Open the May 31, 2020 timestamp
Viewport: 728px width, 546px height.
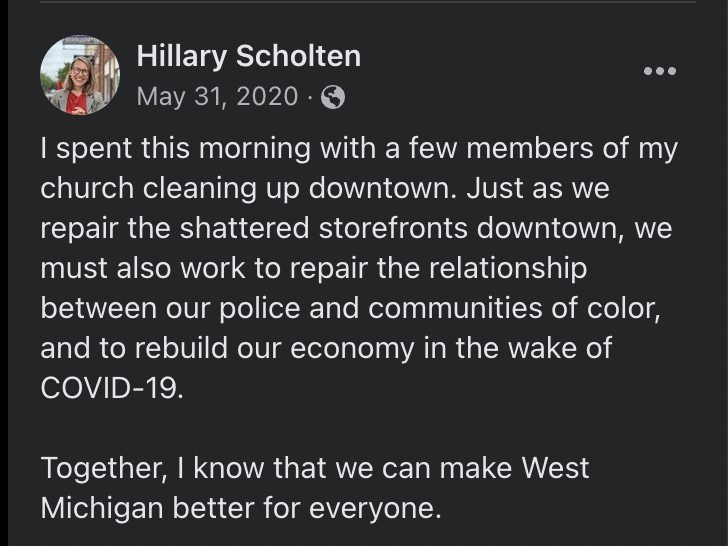(x=217, y=97)
